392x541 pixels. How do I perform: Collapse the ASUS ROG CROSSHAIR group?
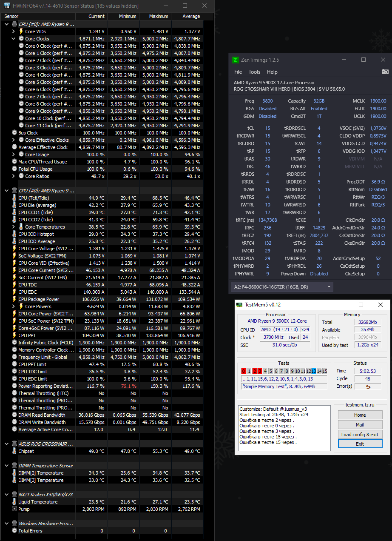(6, 444)
